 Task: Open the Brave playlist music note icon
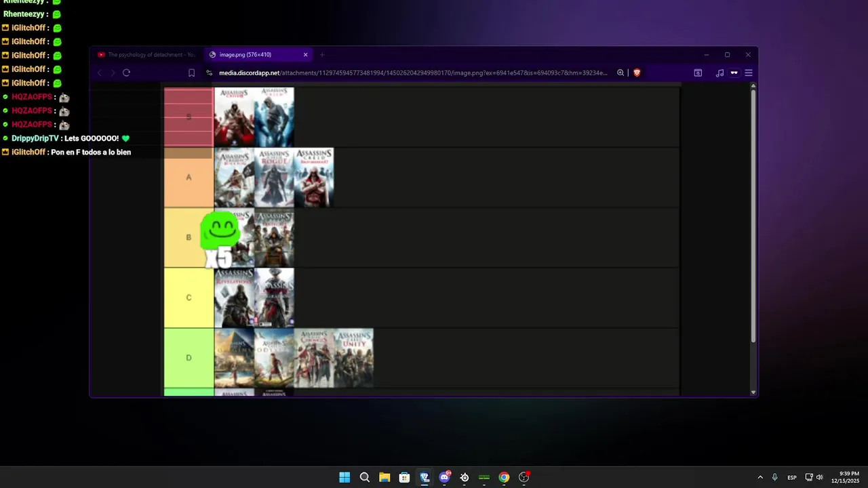point(719,73)
